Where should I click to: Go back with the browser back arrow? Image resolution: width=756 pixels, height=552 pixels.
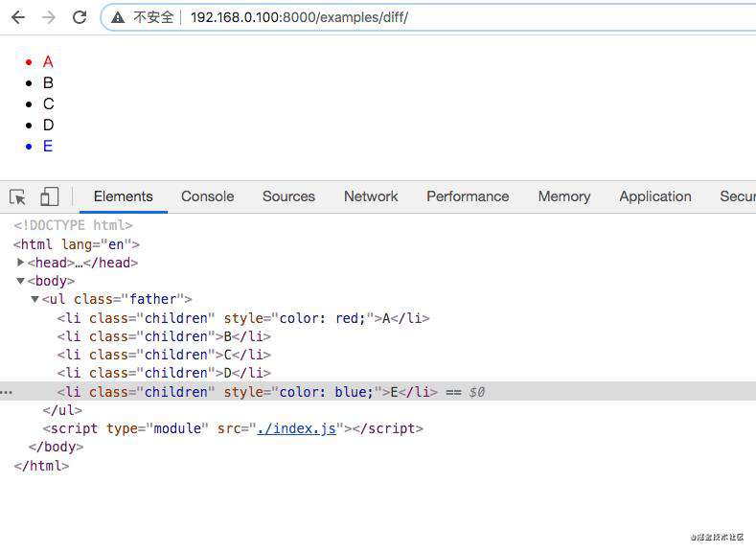[x=18, y=17]
